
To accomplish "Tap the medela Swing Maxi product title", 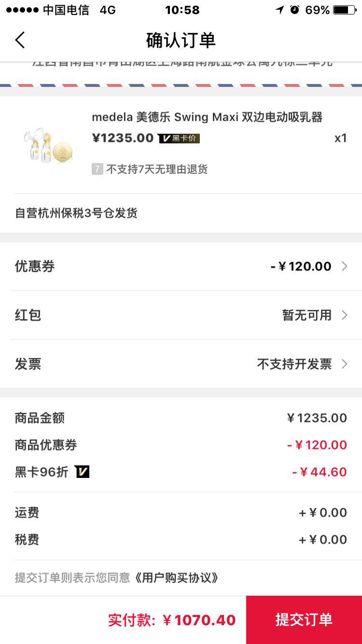I will pos(207,117).
